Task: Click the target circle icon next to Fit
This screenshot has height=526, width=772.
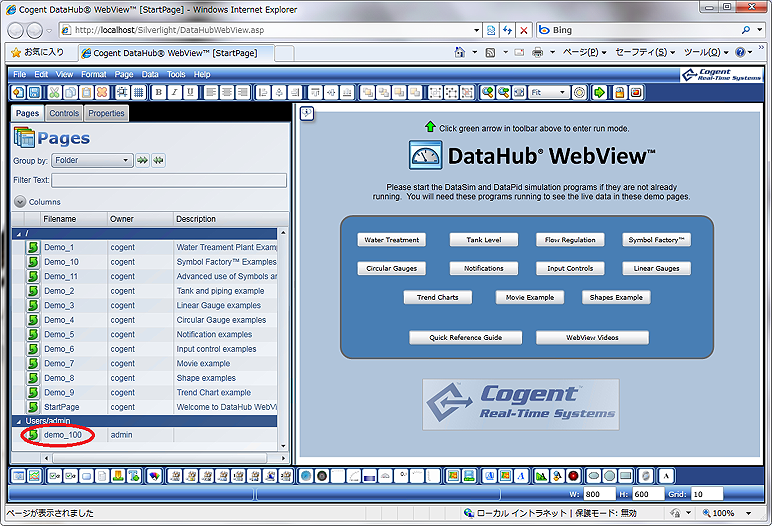Action: pos(579,92)
